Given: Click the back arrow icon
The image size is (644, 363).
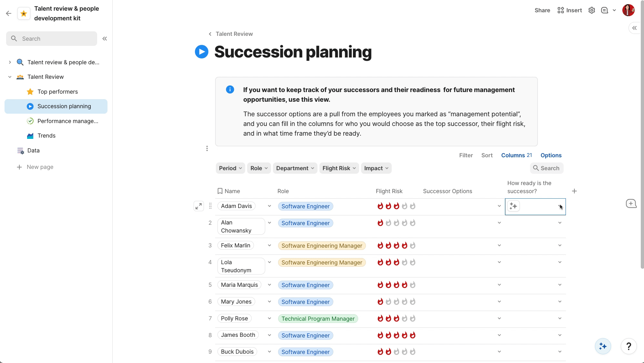Looking at the screenshot, I should click(x=9, y=13).
